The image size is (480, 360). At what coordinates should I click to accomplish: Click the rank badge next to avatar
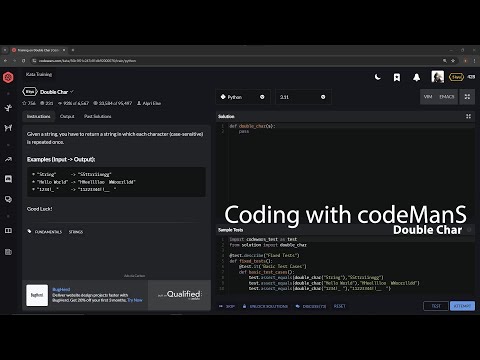tap(456, 77)
